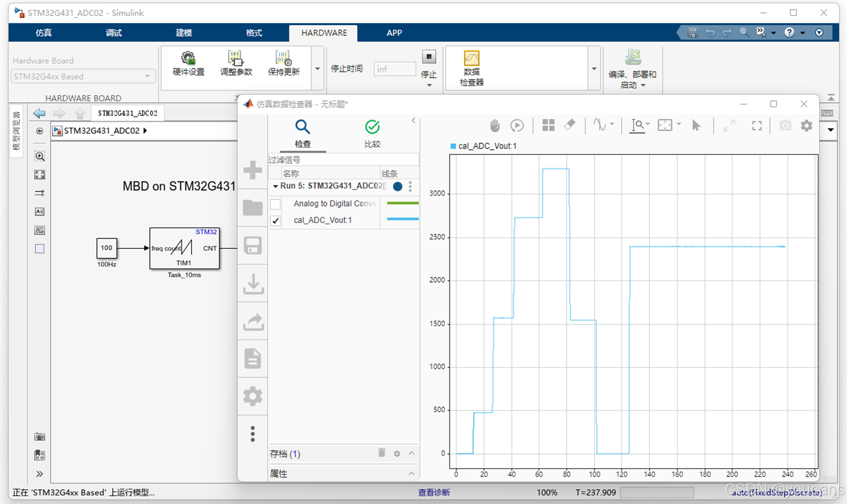Viewport: 847px width, 504px height.
Task: Open the Hardware Board dropdown
Action: point(83,76)
